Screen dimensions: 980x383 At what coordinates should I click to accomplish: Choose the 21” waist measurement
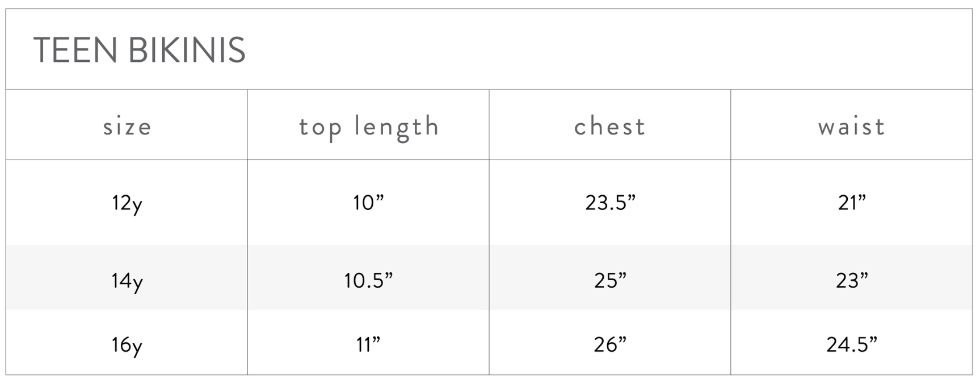pyautogui.click(x=852, y=203)
